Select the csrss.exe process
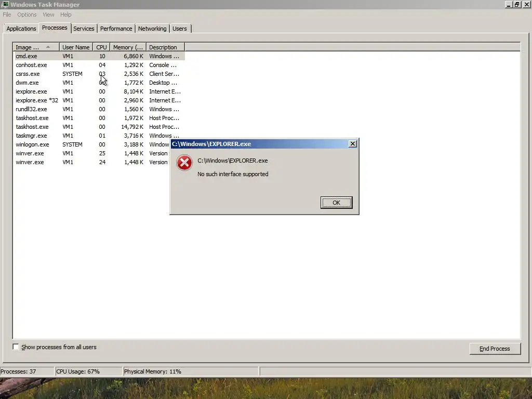Screen dimensions: 532x399 point(99,74)
